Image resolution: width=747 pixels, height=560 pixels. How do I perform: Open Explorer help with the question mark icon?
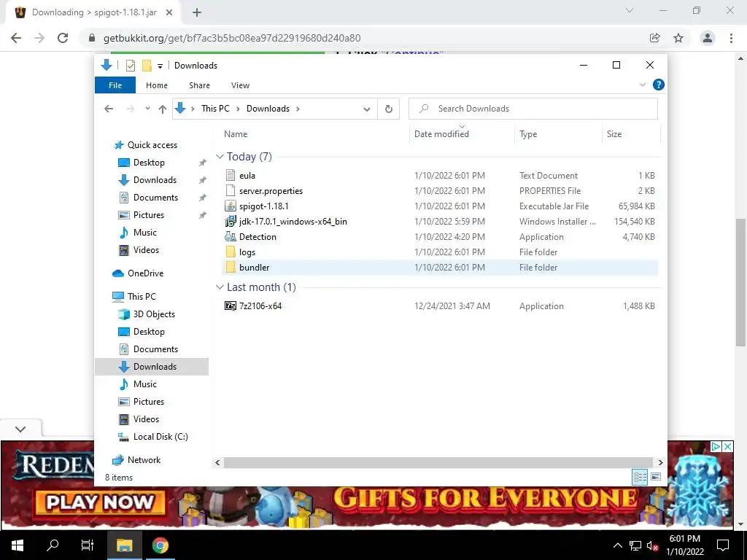tap(659, 85)
